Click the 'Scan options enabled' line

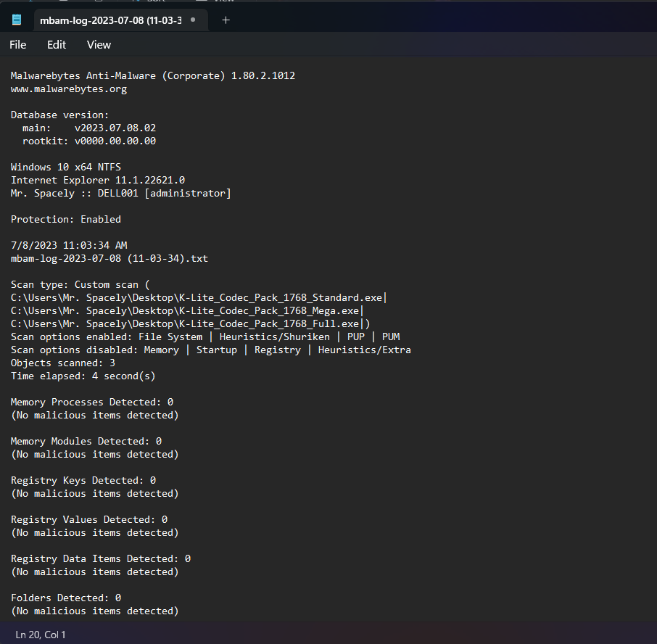click(205, 337)
